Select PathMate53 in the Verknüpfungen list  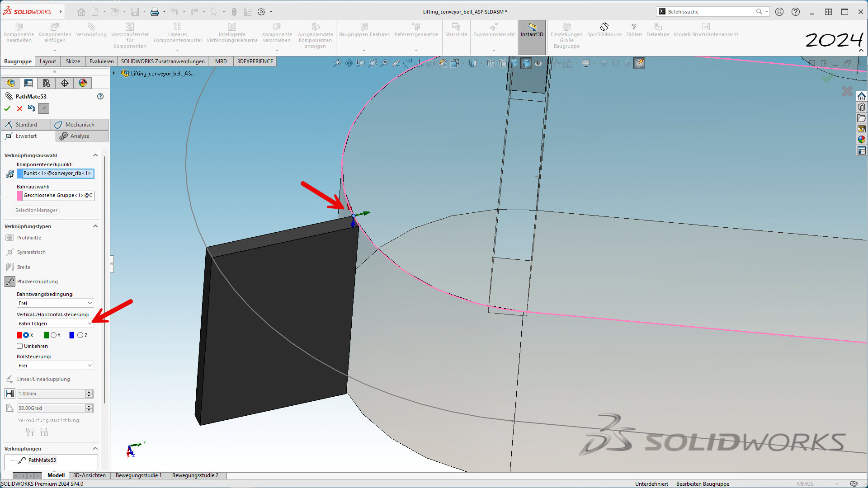42,460
